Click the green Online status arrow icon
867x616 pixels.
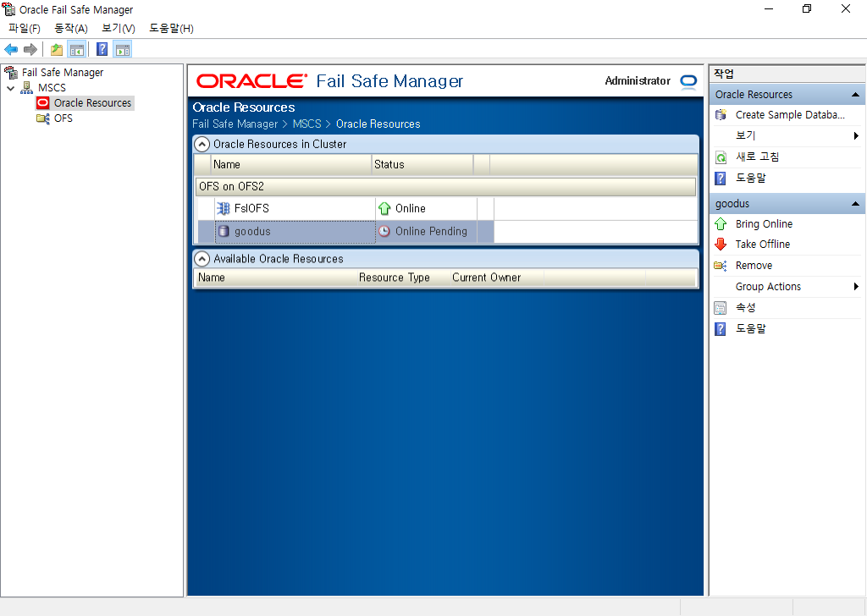pos(384,208)
